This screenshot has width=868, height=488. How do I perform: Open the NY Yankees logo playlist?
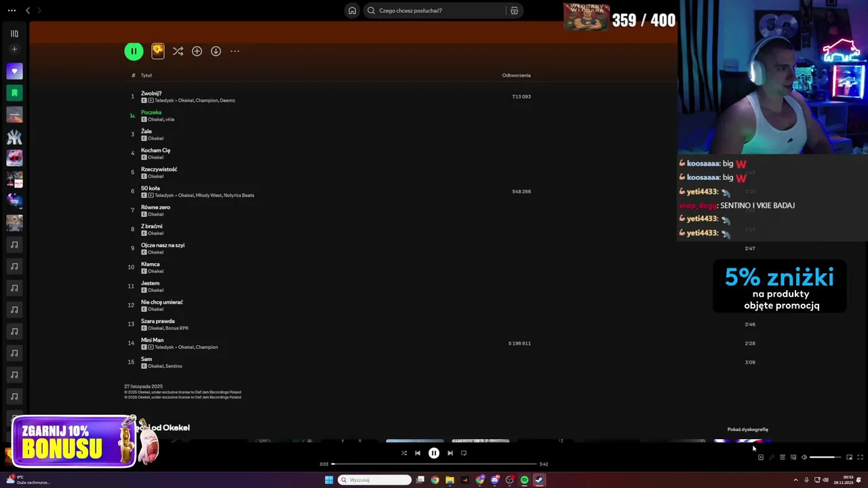tap(14, 136)
